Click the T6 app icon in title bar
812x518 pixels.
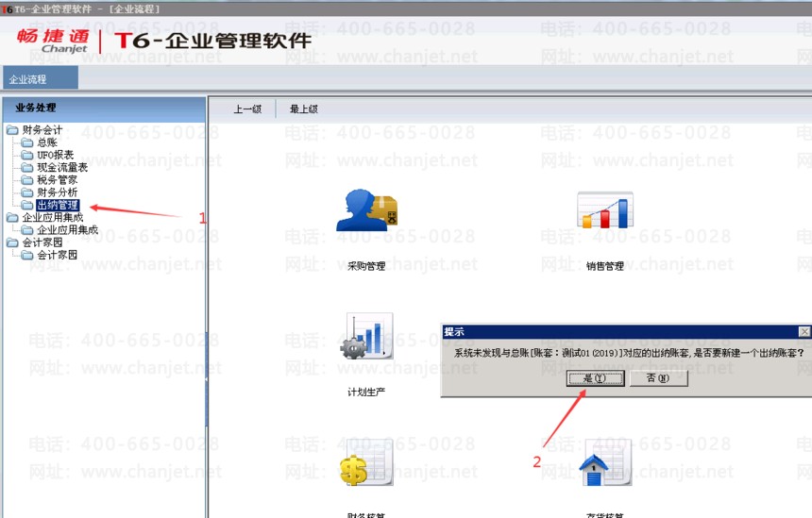tap(7, 9)
